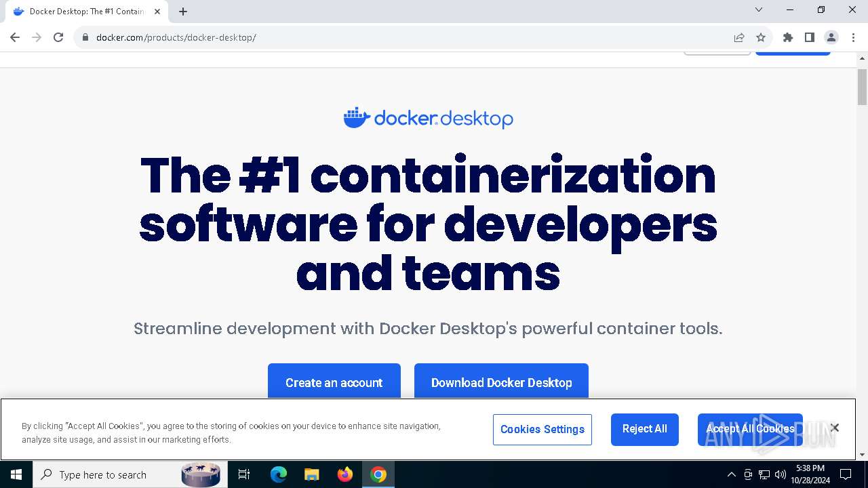Open a new browser tab
The width and height of the screenshot is (868, 488).
coord(183,12)
